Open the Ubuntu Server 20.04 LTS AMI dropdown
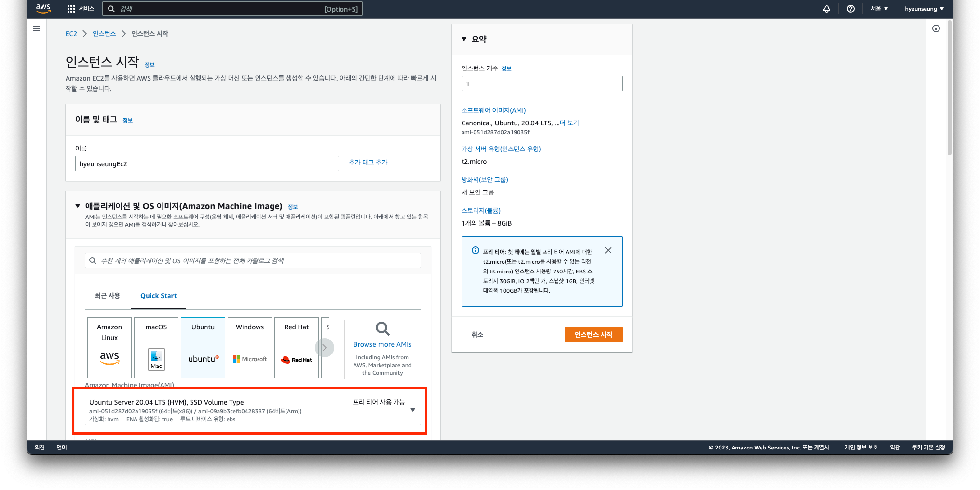The image size is (980, 490). pos(253,410)
